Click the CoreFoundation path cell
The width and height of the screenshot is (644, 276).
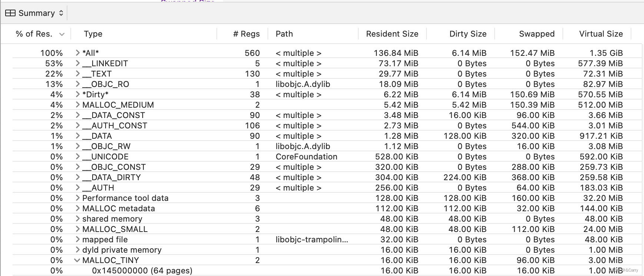click(x=306, y=156)
